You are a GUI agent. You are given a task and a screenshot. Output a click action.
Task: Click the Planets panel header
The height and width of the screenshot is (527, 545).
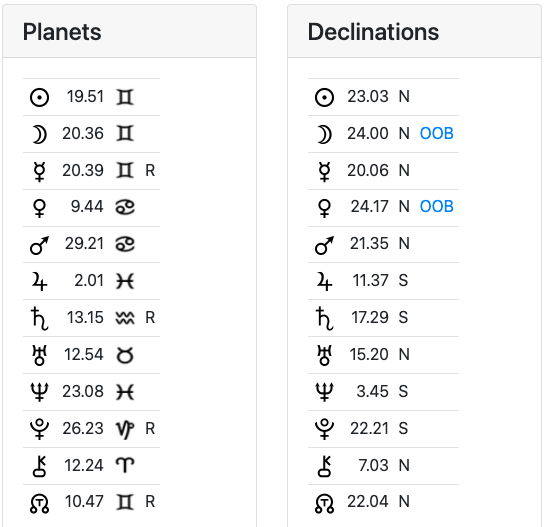[129, 31]
